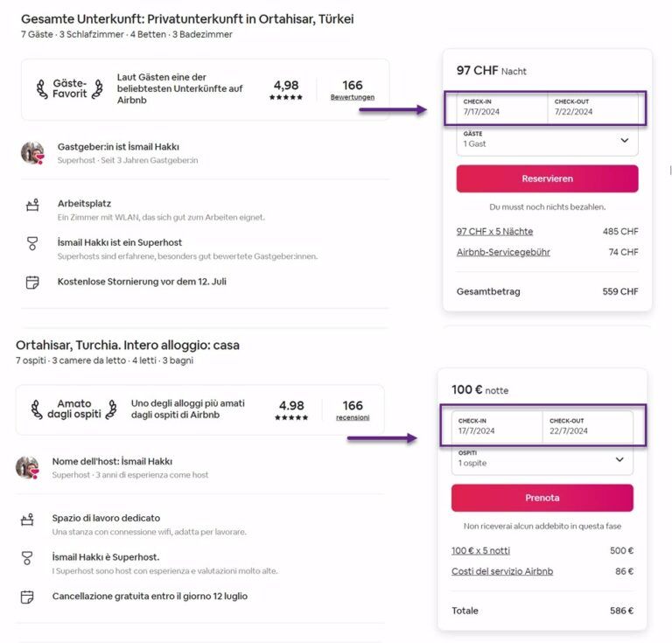The width and height of the screenshot is (672, 643).
Task: Click the Superhost medal icon in German listing
Action: pos(32,244)
